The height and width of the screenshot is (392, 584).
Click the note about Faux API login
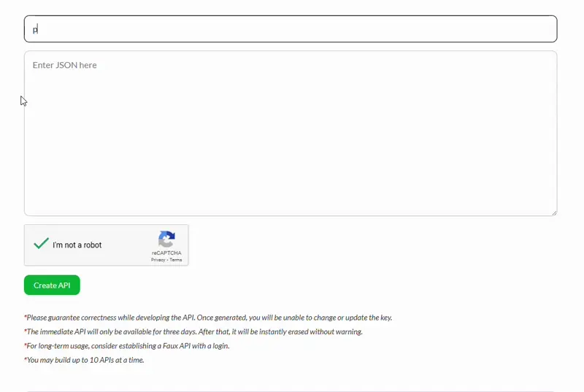(x=128, y=345)
